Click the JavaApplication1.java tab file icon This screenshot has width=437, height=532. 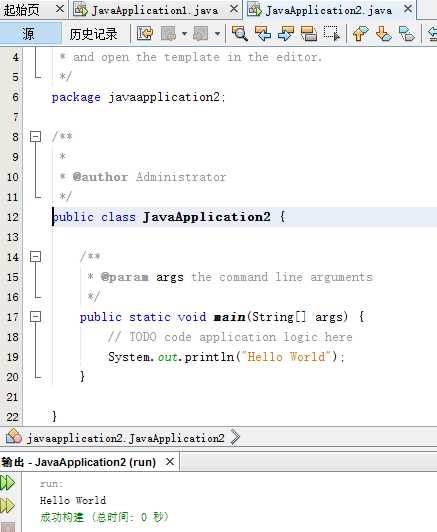81,10
